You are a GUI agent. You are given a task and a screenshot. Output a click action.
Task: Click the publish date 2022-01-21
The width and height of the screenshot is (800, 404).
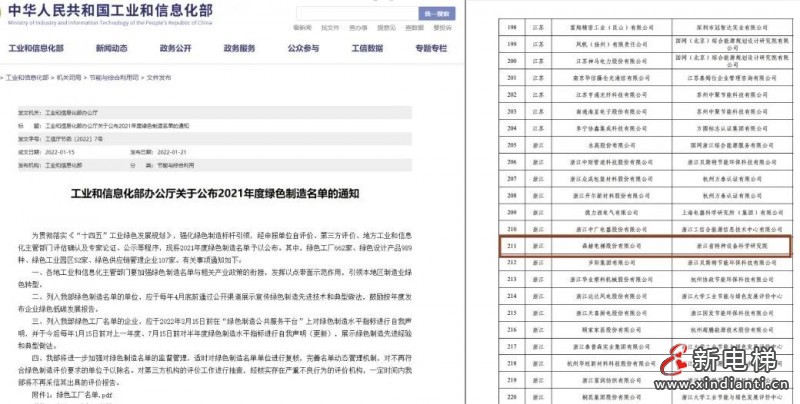point(172,152)
